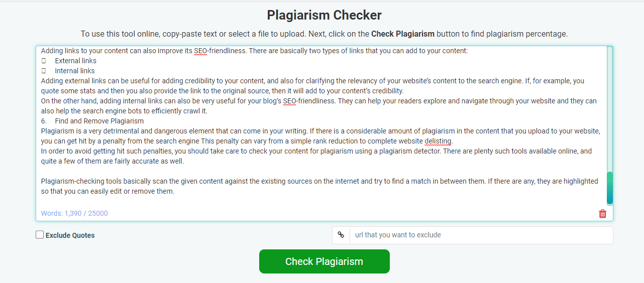Click the green Check Plagiarism button

click(x=324, y=261)
